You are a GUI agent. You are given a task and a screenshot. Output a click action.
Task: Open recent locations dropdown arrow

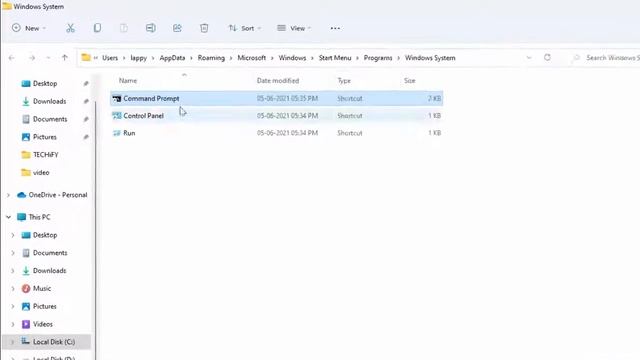(x=48, y=58)
